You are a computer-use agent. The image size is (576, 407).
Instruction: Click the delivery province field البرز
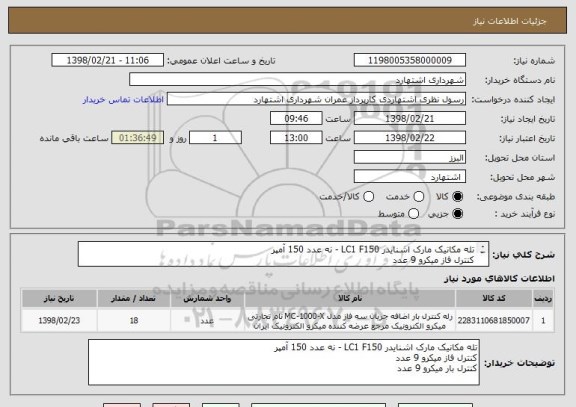pos(410,158)
